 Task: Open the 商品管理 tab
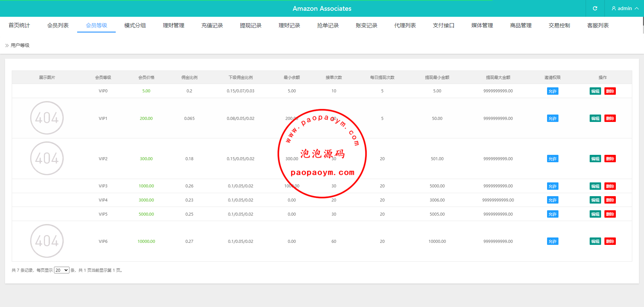[521, 26]
